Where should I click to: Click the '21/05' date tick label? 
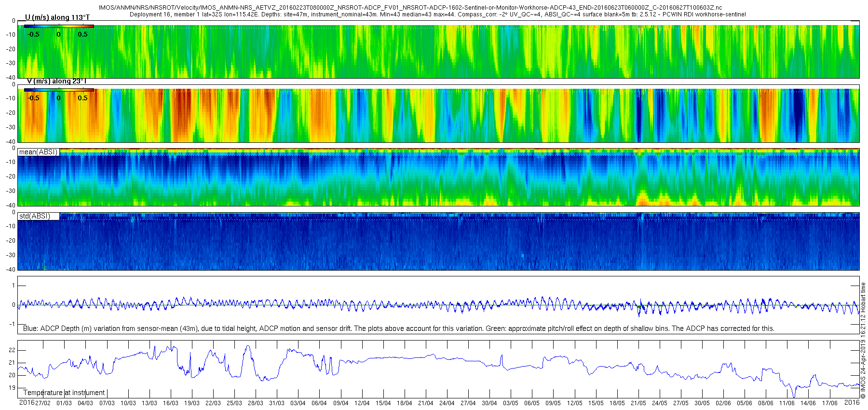[x=638, y=403]
